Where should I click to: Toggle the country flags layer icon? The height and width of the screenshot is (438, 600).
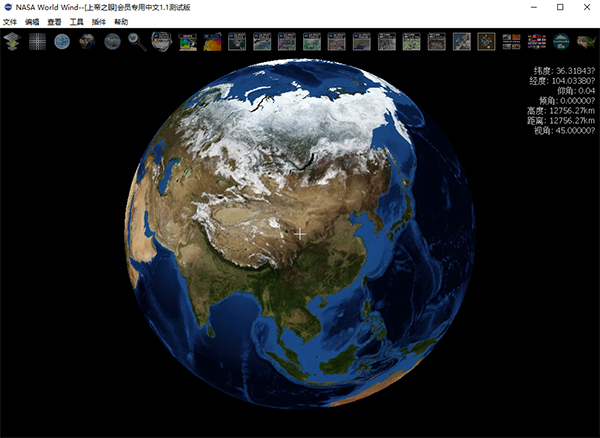536,42
